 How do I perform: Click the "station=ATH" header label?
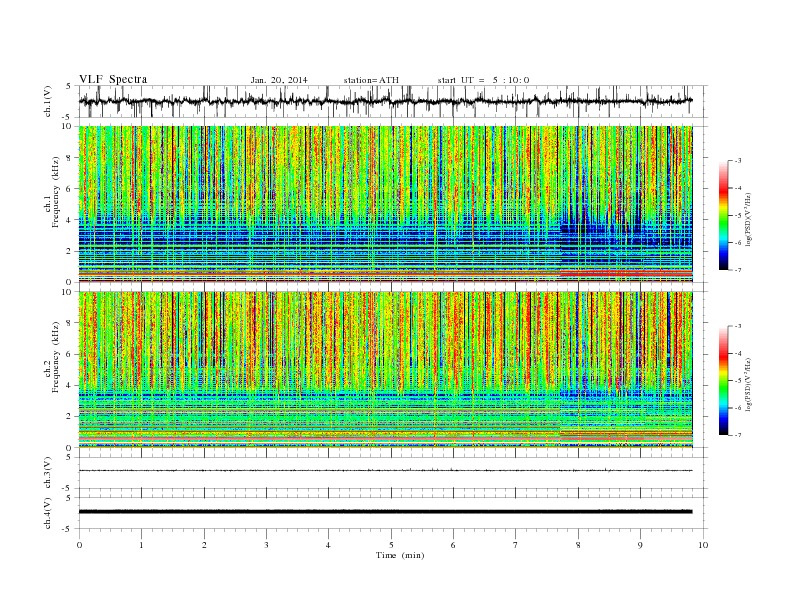point(371,80)
